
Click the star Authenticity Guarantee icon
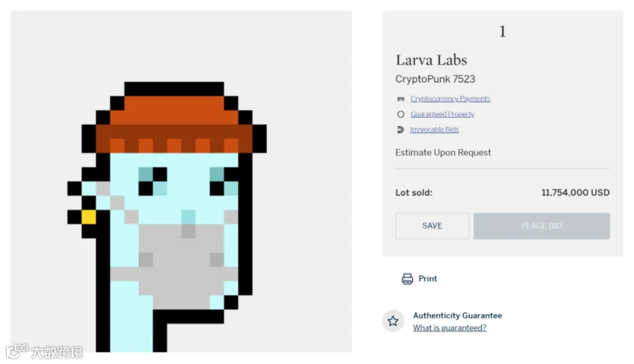pos(393,321)
